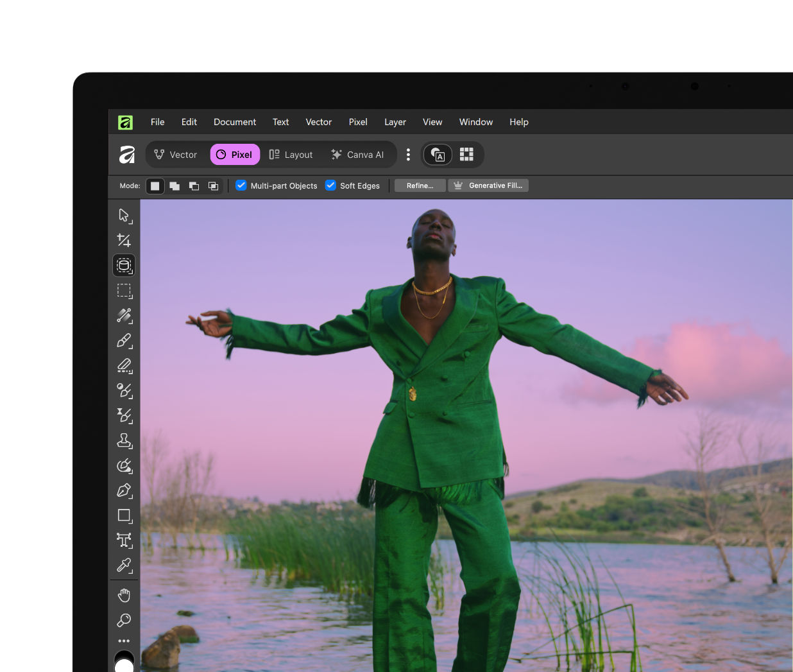Open the Text menu
Screen dimensions: 793x672
(x=281, y=122)
